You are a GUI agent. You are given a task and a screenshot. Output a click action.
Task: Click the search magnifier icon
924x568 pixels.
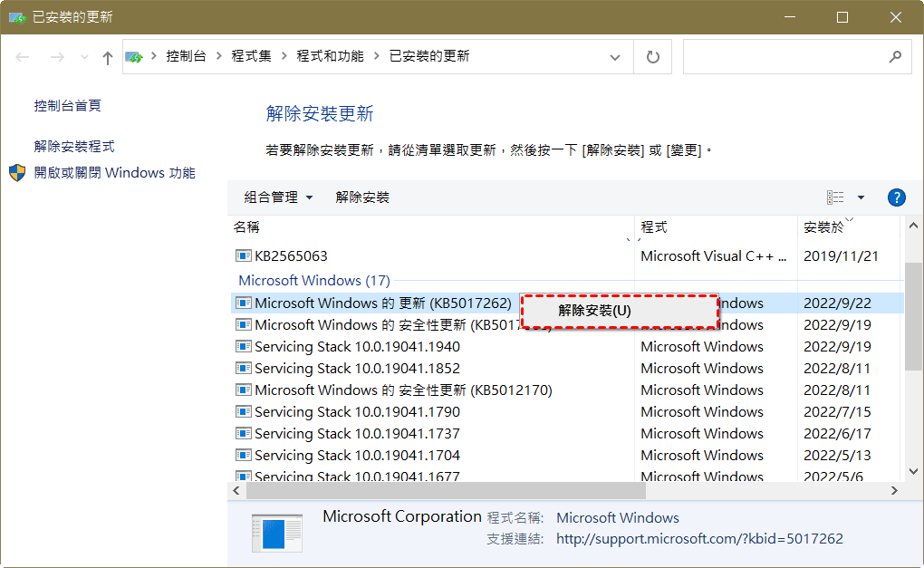pyautogui.click(x=895, y=57)
